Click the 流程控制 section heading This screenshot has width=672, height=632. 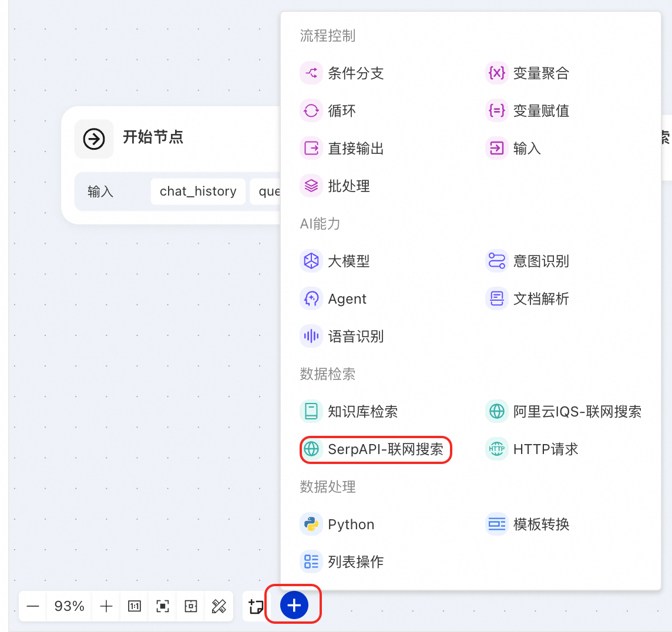pyautogui.click(x=327, y=36)
